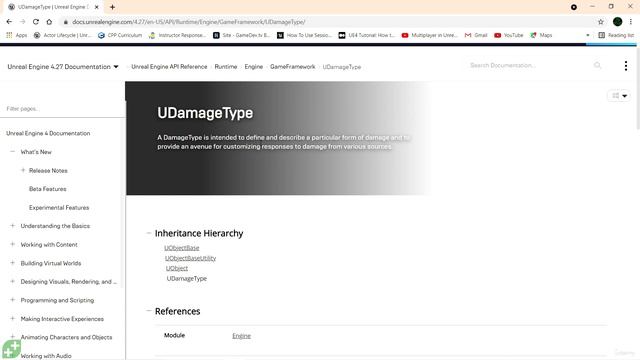This screenshot has height=360, width=640.
Task: Go to GameFramework breadcrumb
Action: [293, 67]
